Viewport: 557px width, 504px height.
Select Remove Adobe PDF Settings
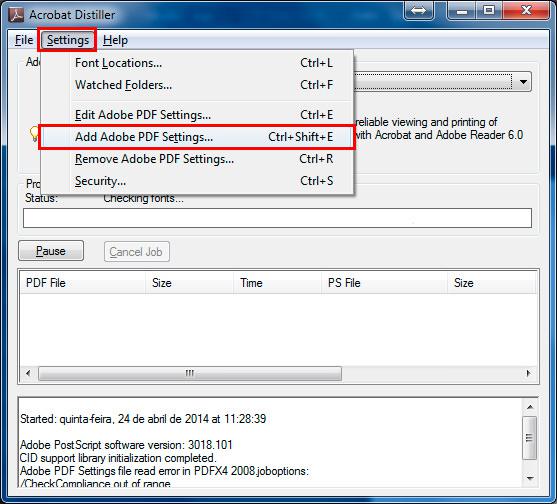(197, 159)
